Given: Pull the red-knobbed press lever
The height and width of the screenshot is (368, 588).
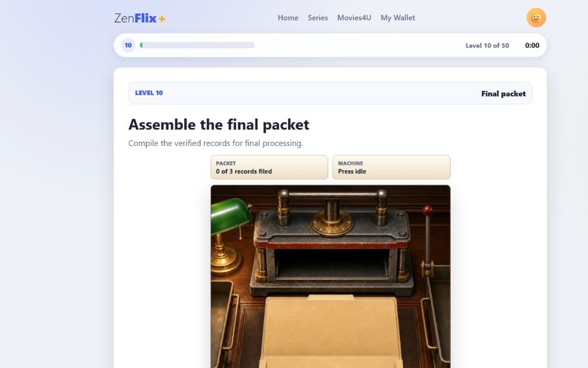Looking at the screenshot, I should (428, 240).
